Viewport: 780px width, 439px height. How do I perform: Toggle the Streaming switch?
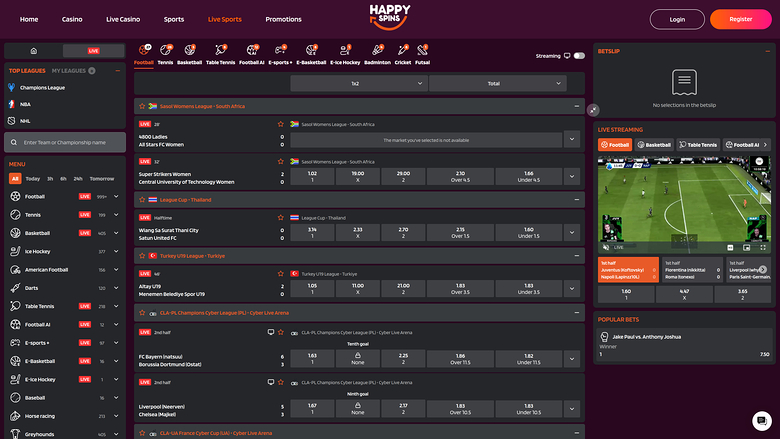click(x=579, y=56)
